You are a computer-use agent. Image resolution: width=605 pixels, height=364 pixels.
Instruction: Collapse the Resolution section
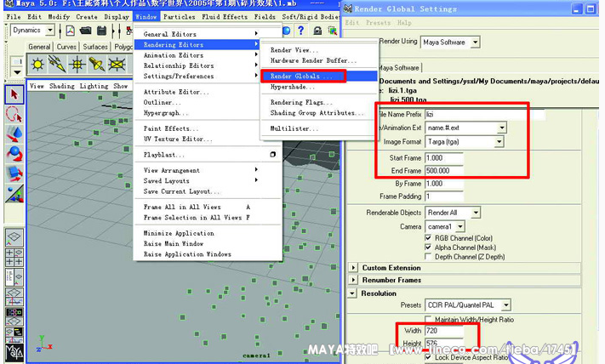click(x=352, y=293)
